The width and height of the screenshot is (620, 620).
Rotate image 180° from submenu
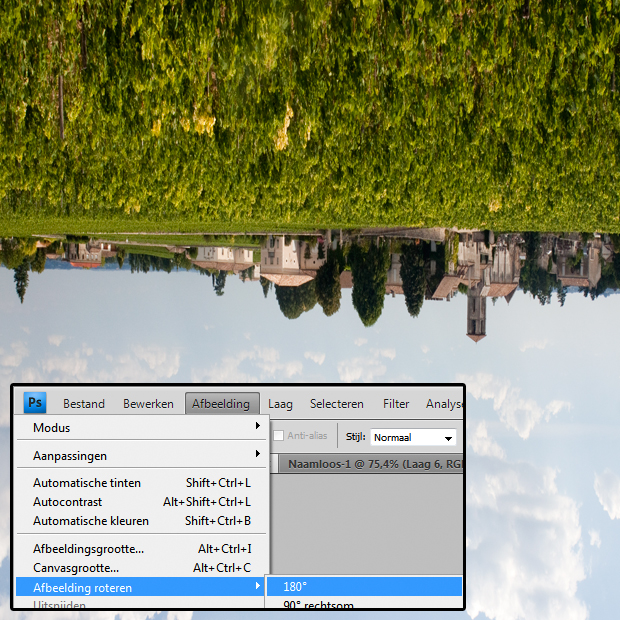(x=364, y=586)
